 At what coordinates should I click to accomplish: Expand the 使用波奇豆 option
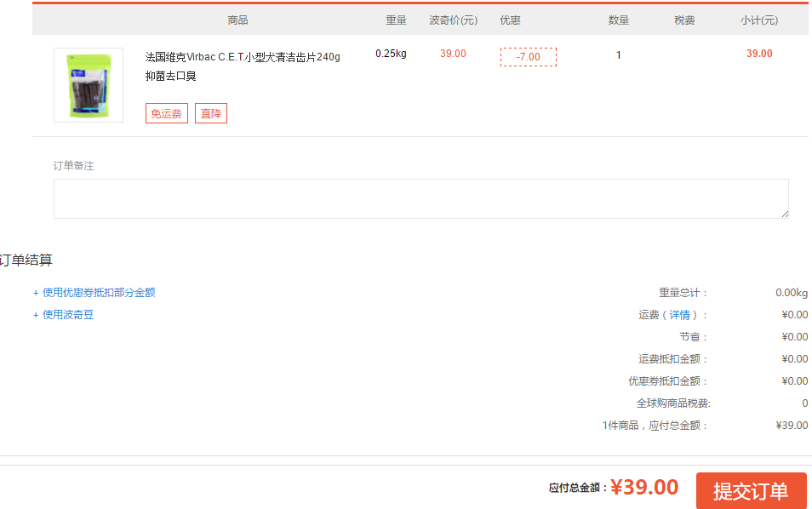64,315
